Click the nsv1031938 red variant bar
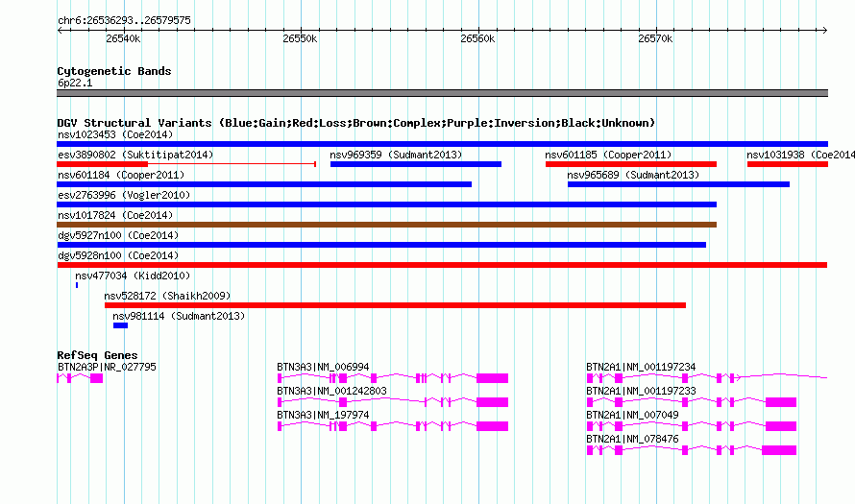 tap(788, 164)
